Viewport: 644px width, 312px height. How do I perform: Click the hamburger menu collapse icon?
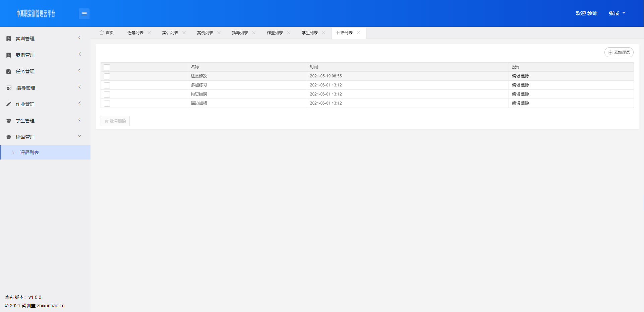(x=84, y=14)
